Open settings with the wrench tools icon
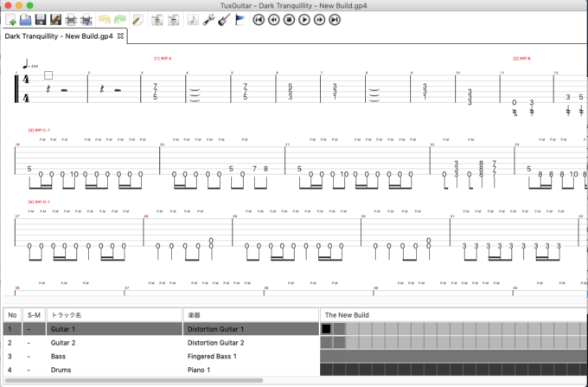Screen dimensions: 588x387 click(208, 19)
